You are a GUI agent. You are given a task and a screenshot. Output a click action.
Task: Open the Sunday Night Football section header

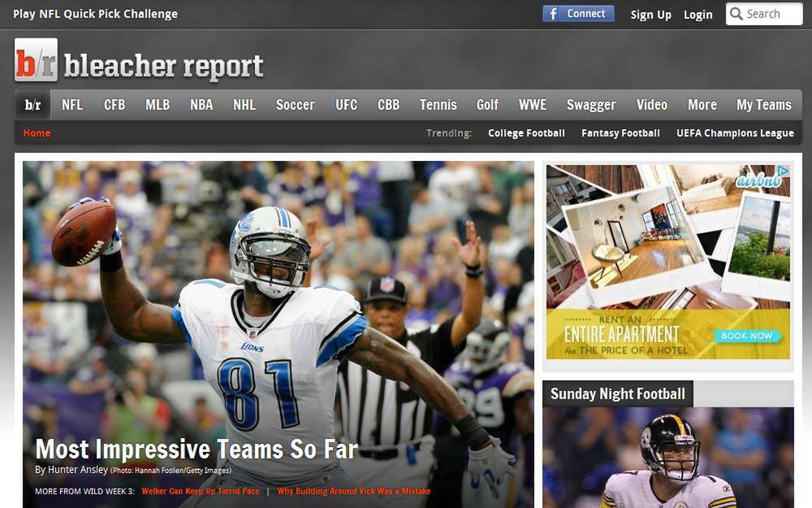pos(617,394)
